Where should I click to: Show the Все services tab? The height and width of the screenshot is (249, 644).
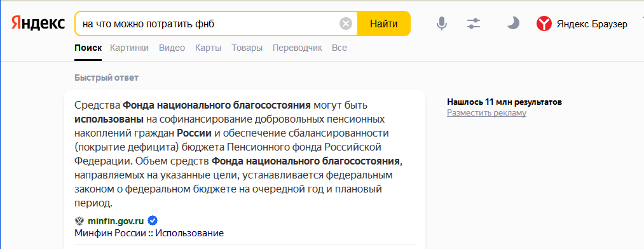click(x=339, y=48)
